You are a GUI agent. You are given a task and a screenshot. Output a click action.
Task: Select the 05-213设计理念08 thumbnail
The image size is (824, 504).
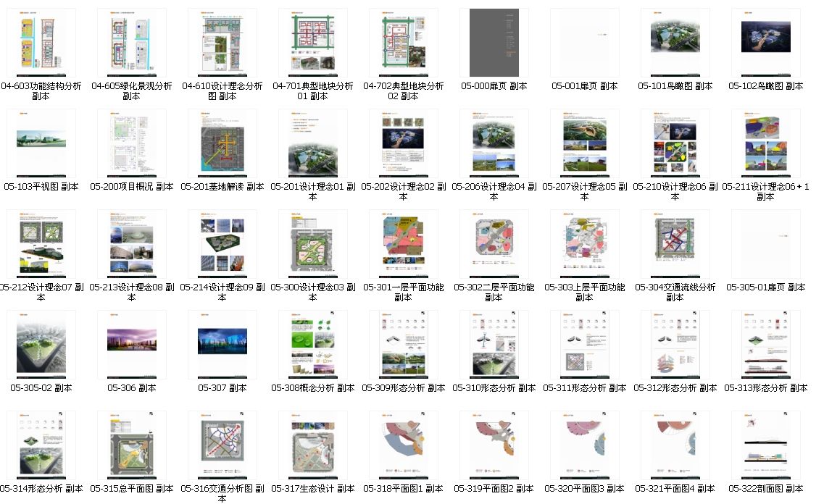click(131, 244)
